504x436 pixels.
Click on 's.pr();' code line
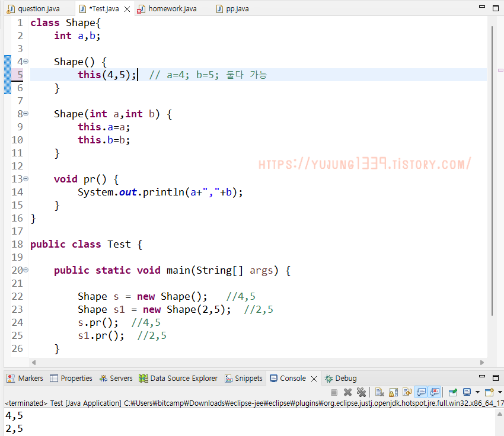[98, 322]
